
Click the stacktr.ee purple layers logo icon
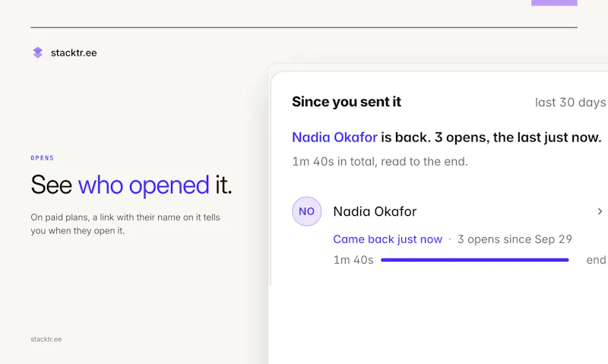(x=37, y=52)
